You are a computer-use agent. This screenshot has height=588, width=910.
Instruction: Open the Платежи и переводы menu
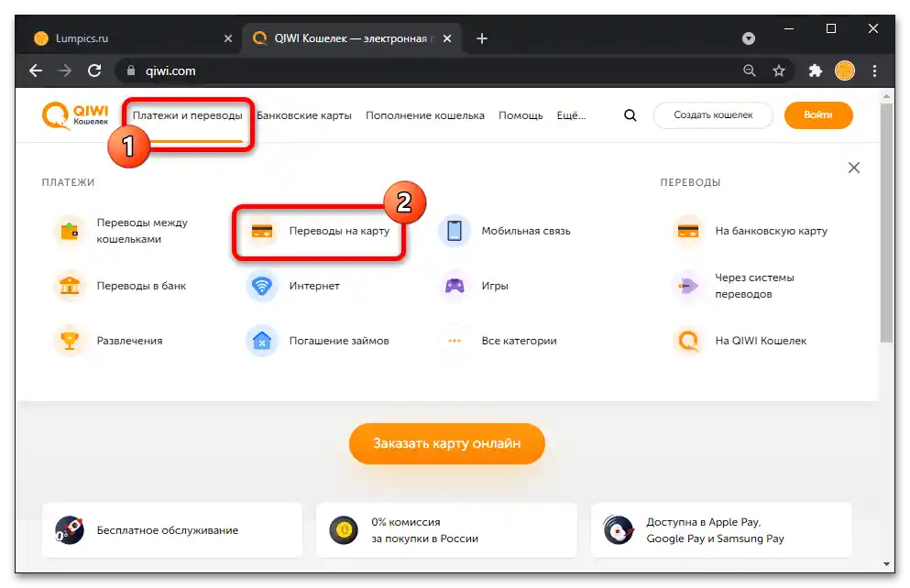[x=188, y=115]
